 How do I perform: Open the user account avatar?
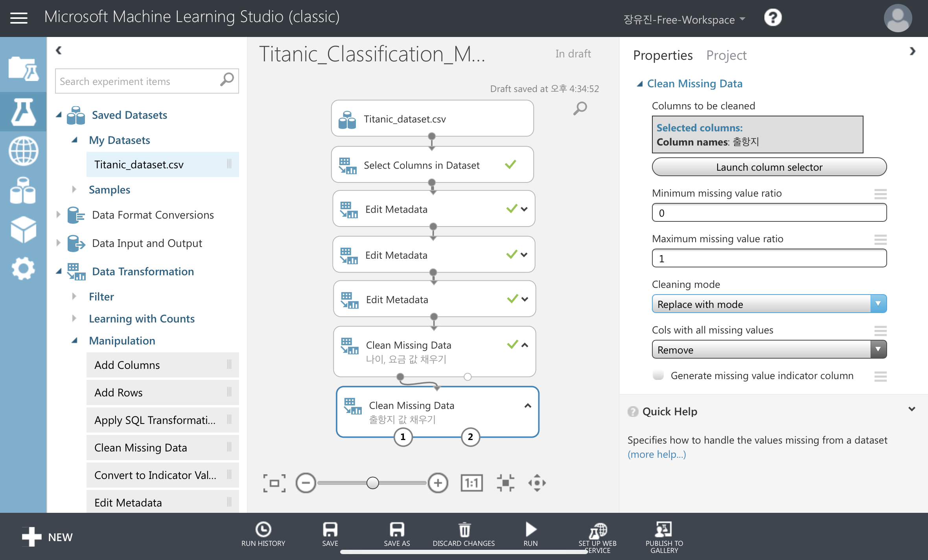[898, 18]
